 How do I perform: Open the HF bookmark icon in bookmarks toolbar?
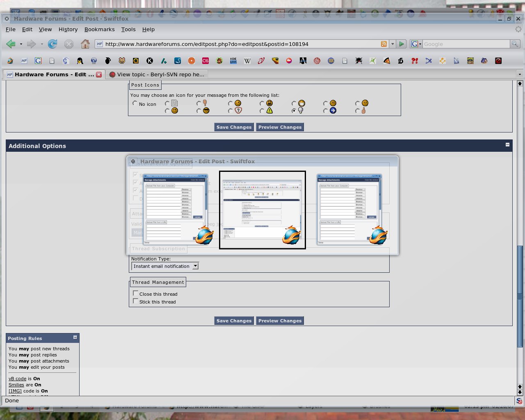tap(24, 61)
